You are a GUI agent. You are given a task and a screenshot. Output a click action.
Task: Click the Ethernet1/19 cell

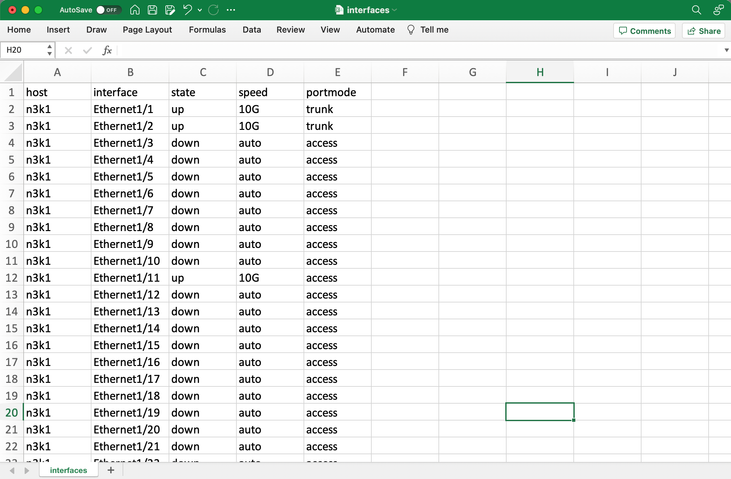click(x=130, y=413)
